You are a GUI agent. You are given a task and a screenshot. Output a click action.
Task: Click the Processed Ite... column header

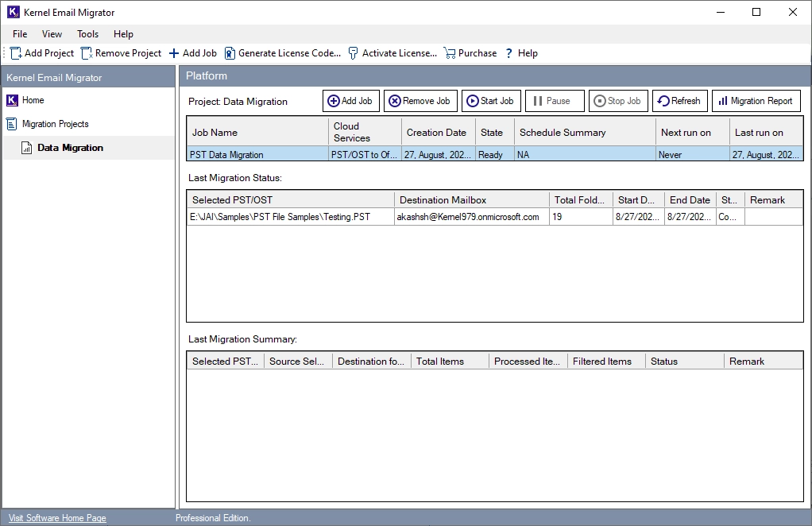coord(528,362)
